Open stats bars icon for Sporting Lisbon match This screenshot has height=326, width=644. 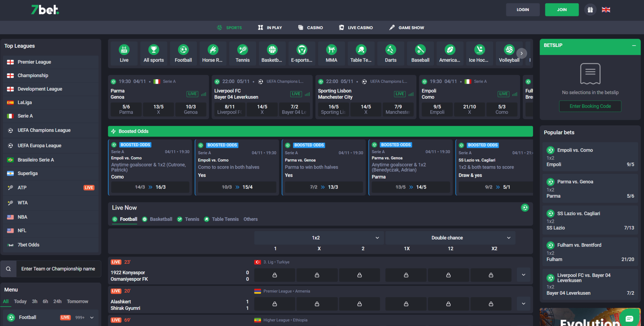pyautogui.click(x=411, y=94)
